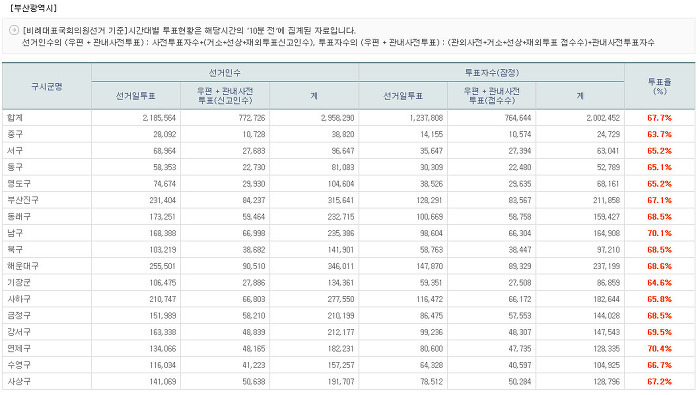The image size is (700, 395).
Task: Click the 64.6% turnout for 기장군
Action: pyautogui.click(x=659, y=283)
